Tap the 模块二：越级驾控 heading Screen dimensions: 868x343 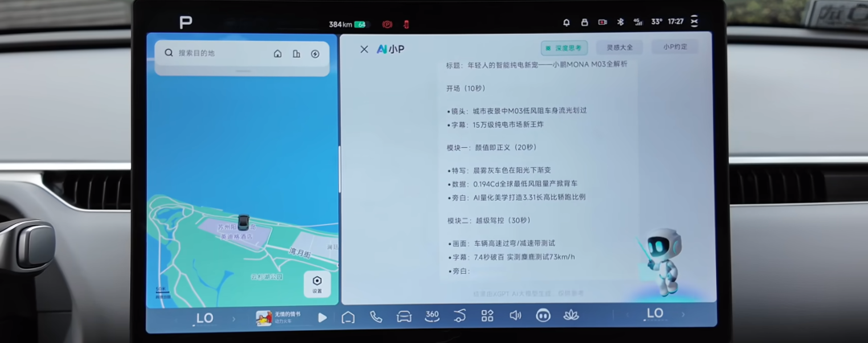[x=489, y=220]
